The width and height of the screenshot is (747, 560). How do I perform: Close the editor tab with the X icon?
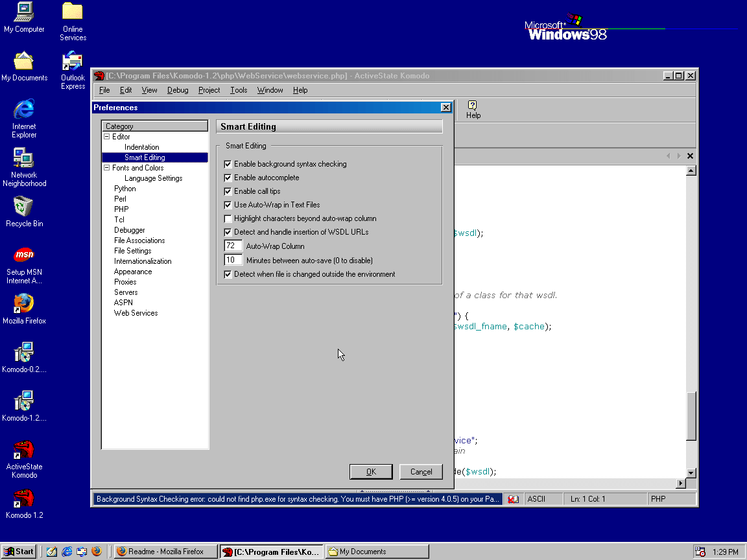(x=690, y=156)
